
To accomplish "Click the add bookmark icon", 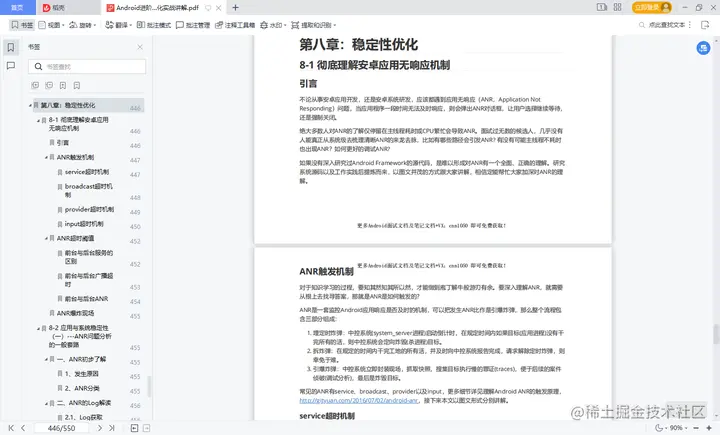I will 63,85.
